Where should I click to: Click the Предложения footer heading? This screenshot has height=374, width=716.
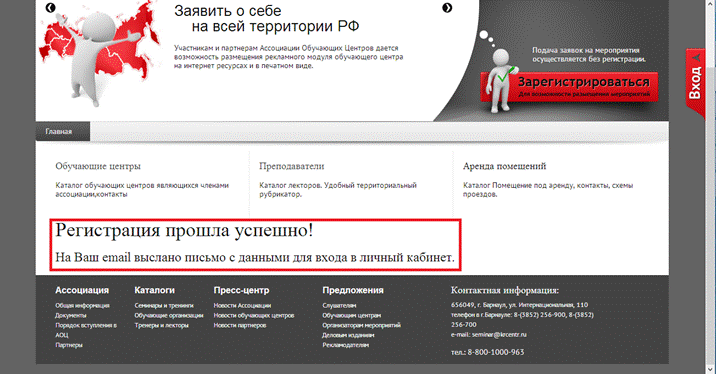point(353,290)
